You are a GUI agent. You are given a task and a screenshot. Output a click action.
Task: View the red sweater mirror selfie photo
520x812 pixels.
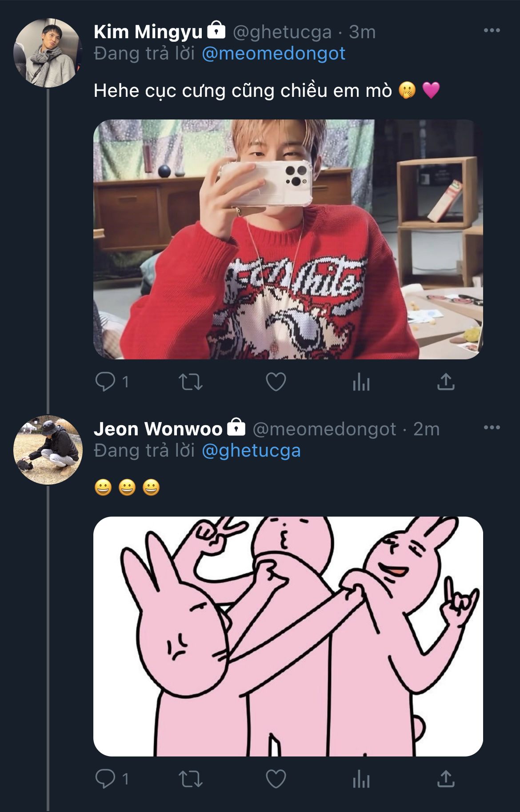coord(288,239)
